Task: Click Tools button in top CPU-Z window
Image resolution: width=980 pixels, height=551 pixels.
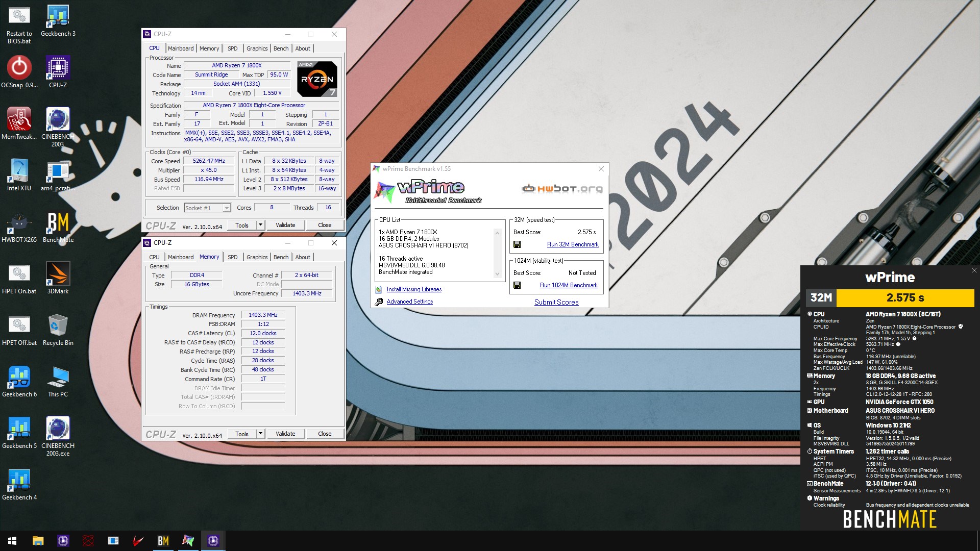Action: click(x=242, y=225)
